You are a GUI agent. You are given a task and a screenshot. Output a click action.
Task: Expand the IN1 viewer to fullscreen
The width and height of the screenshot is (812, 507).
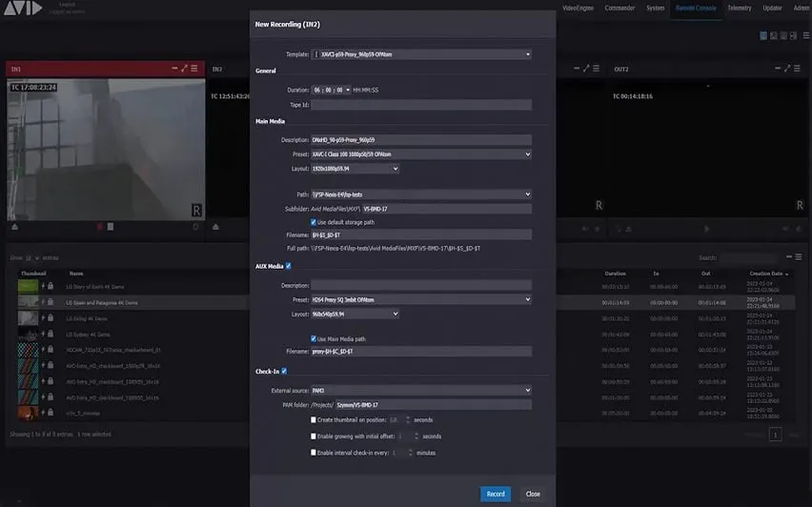click(x=184, y=69)
